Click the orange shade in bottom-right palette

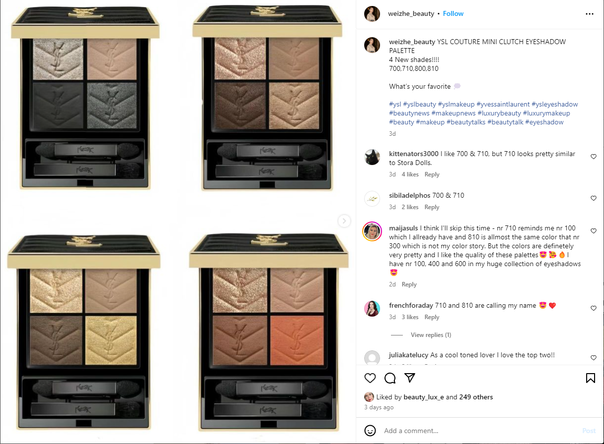297,340
